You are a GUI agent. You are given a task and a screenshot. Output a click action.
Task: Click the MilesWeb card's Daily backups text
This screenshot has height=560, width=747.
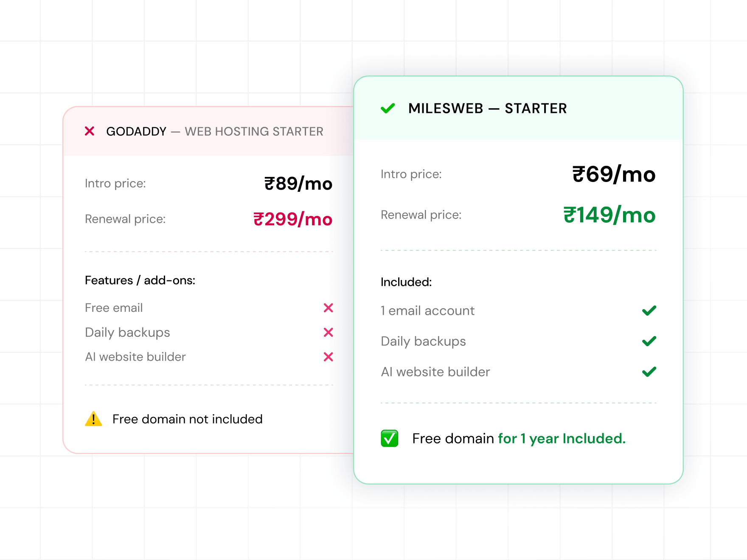coord(423,341)
